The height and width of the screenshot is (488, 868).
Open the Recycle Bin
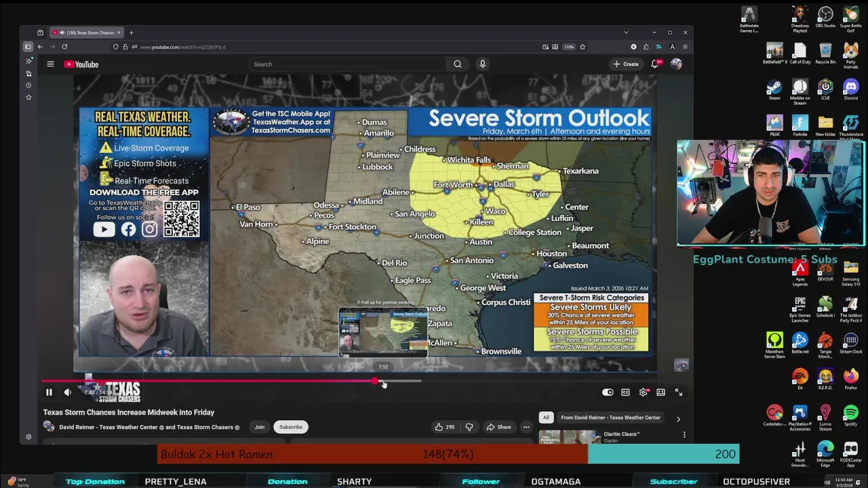(825, 53)
